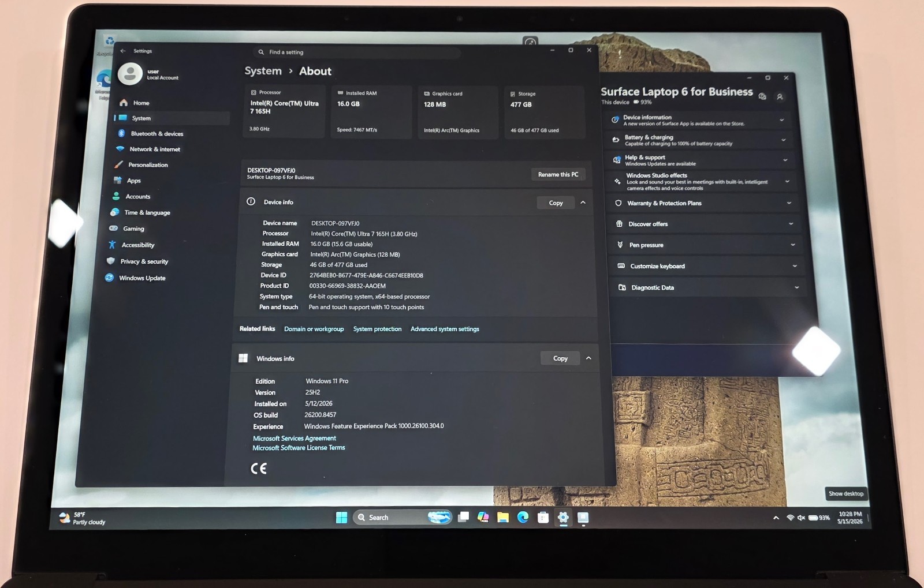Expand Warranty & Protection Plans chevron
The width and height of the screenshot is (924, 588).
click(789, 203)
